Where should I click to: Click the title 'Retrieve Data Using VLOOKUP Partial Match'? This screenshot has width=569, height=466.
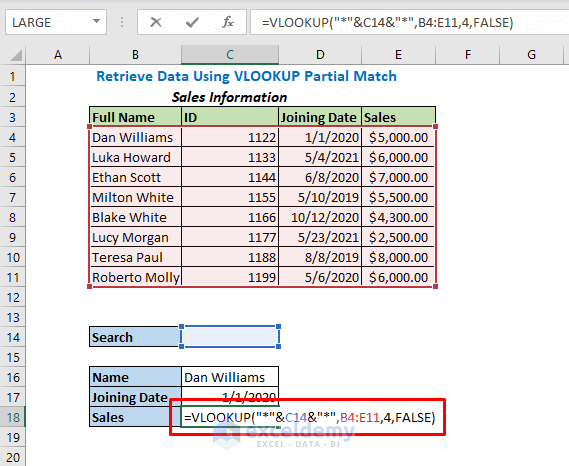(x=246, y=76)
